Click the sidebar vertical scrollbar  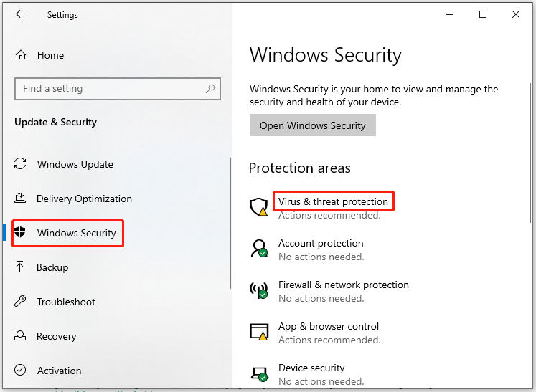point(230,222)
